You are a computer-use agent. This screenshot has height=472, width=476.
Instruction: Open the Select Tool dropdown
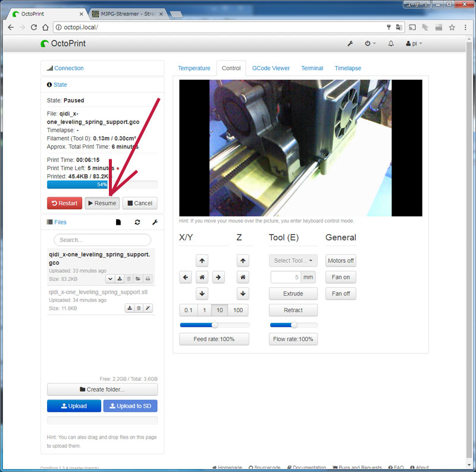(293, 260)
